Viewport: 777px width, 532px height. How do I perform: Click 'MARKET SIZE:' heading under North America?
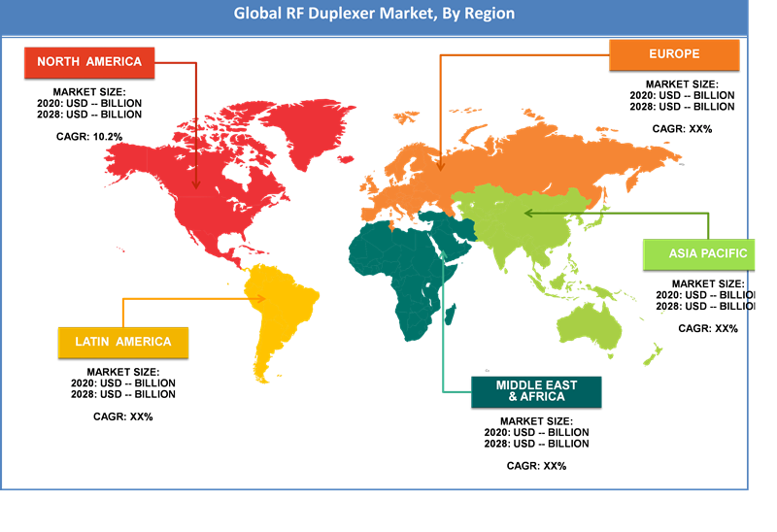coord(89,92)
